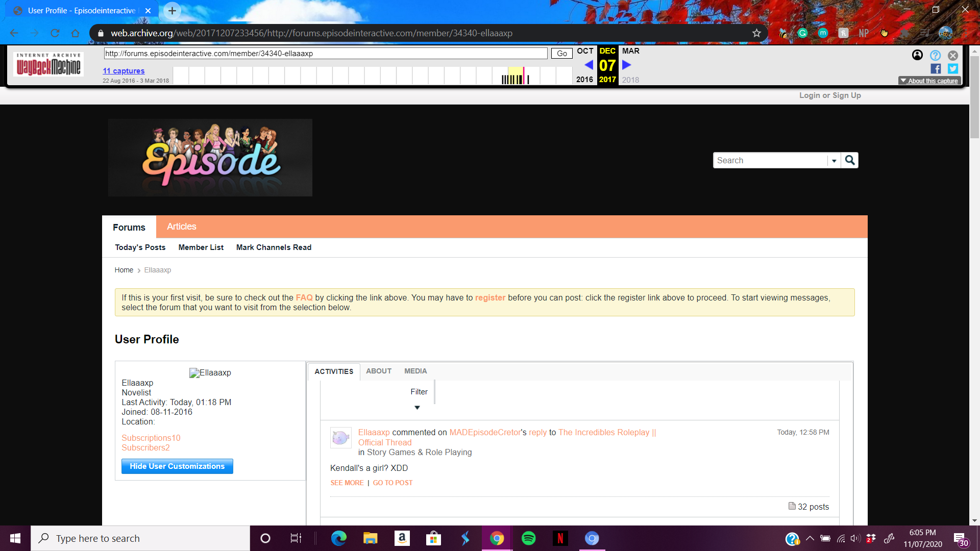The height and width of the screenshot is (551, 980).
Task: Open the Windows Start menu
Action: [x=15, y=538]
